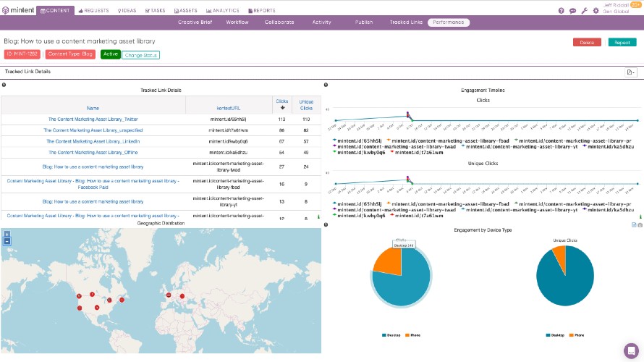
Task: Zoom out on the geographic map
Action: [x=7, y=241]
